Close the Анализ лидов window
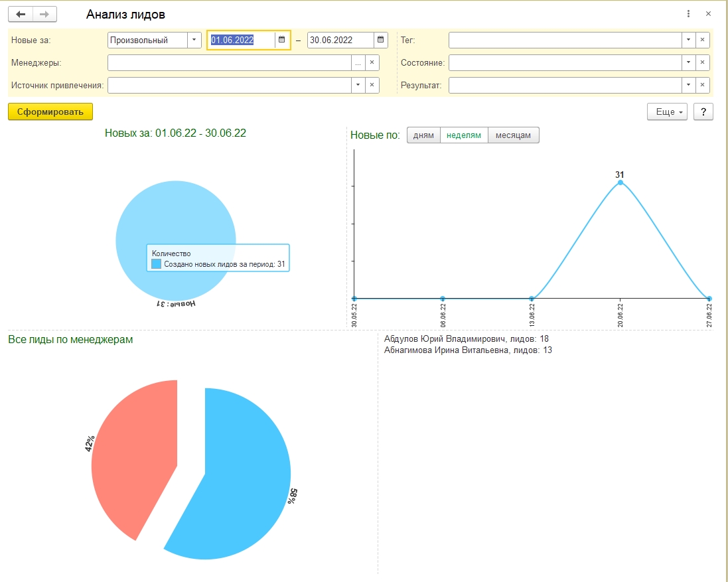 (x=708, y=14)
